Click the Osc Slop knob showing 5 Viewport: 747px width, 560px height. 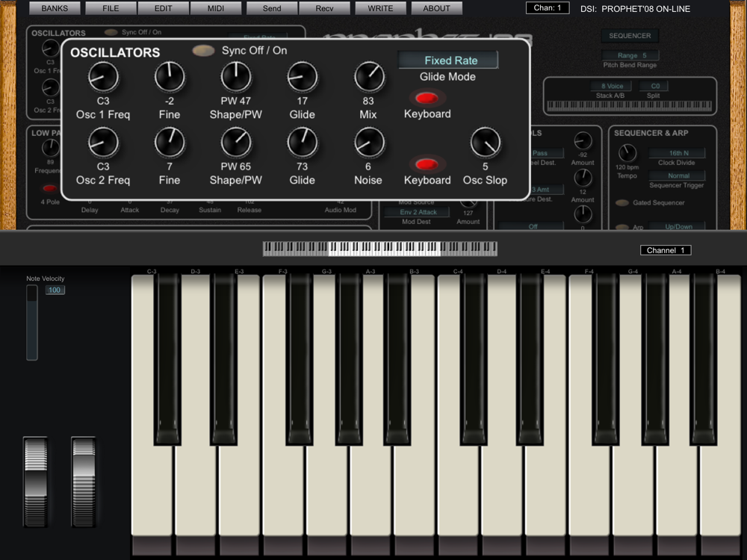click(486, 143)
